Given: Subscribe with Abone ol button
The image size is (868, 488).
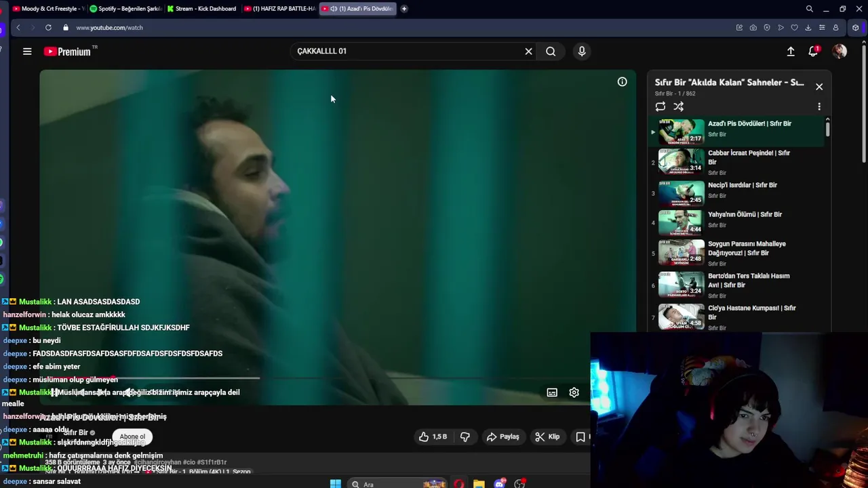Looking at the screenshot, I should tap(132, 436).
